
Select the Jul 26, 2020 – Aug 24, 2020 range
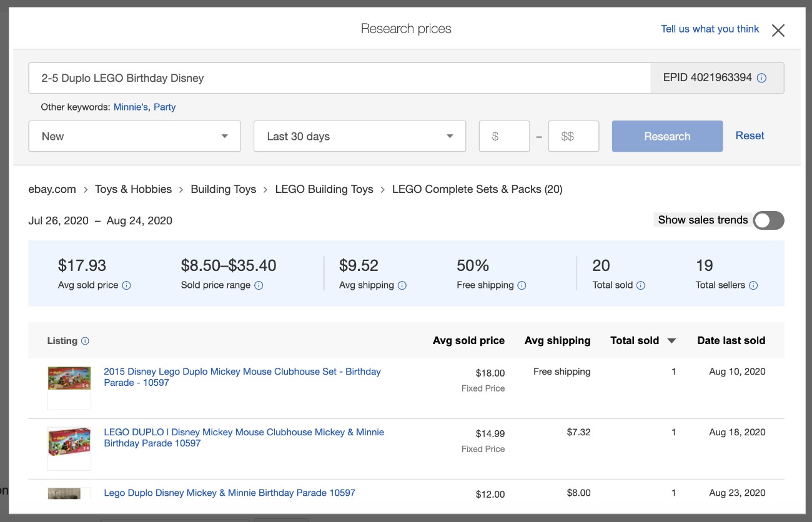(101, 220)
